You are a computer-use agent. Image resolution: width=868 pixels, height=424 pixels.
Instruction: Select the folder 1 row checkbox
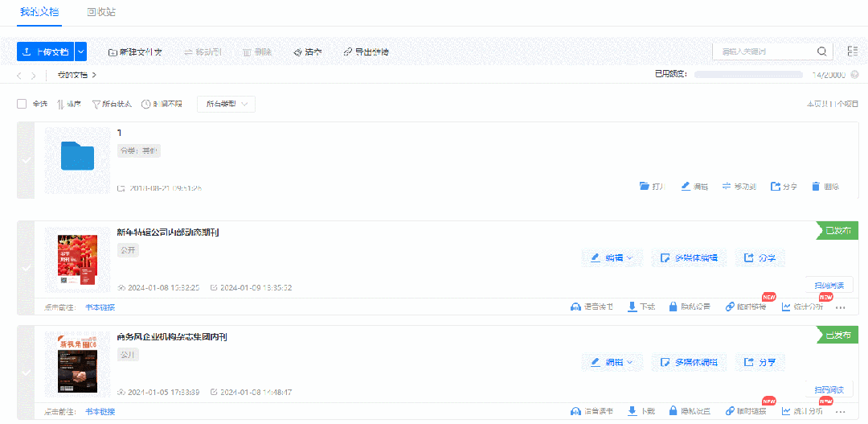pos(26,160)
